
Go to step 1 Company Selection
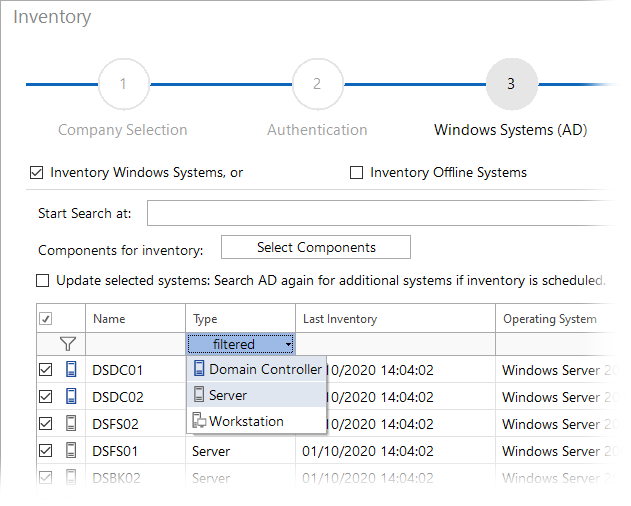[x=124, y=84]
